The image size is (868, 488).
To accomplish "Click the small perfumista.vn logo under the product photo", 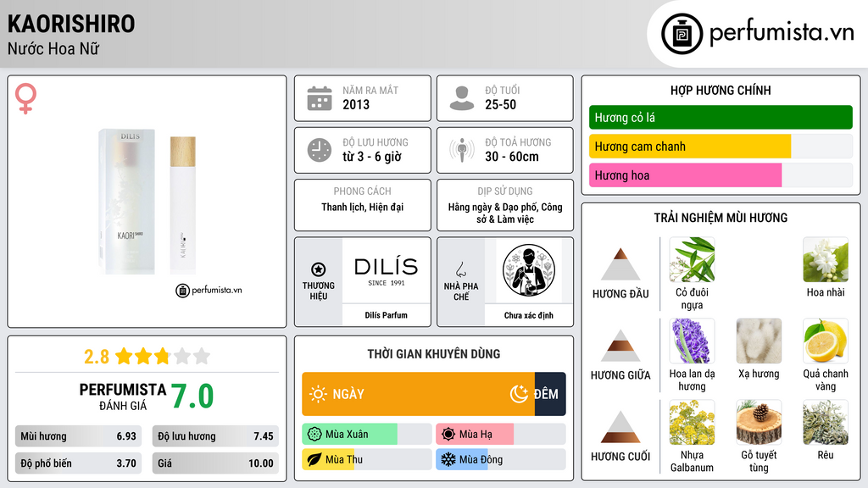I will tap(209, 290).
